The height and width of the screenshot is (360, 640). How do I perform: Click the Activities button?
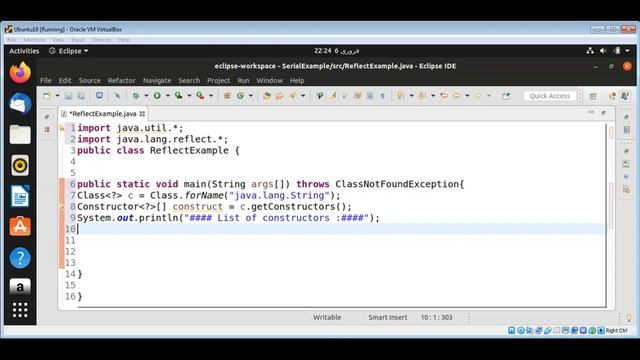click(x=24, y=51)
